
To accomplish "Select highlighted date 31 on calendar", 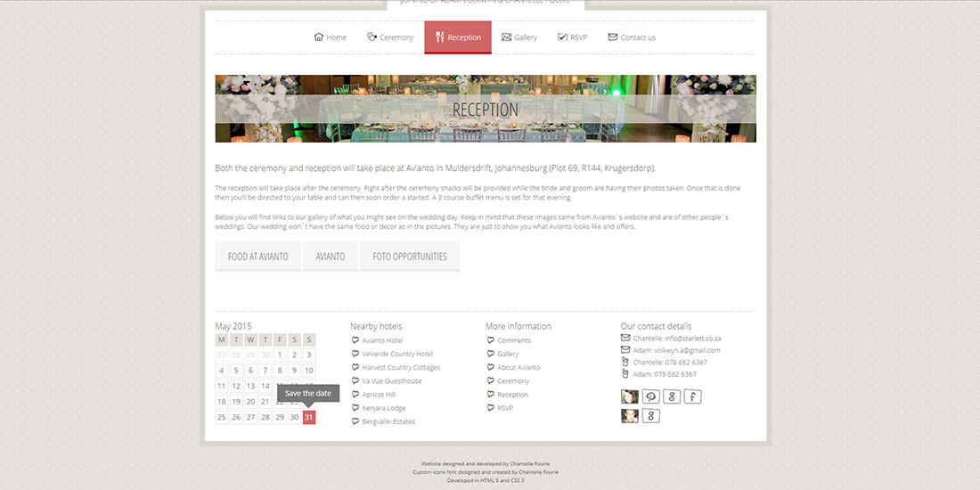I will pyautogui.click(x=309, y=417).
